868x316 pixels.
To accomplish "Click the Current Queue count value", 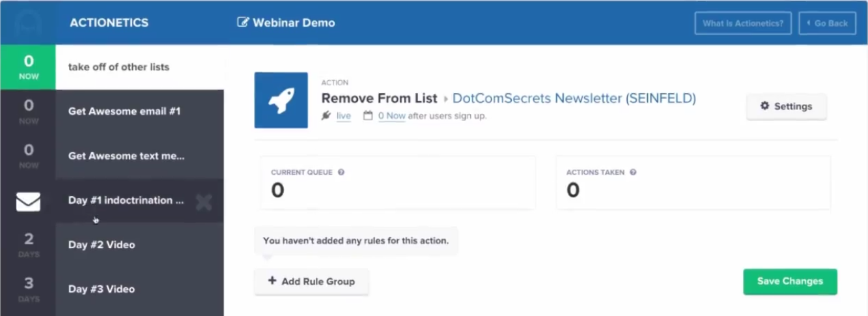I will click(278, 190).
